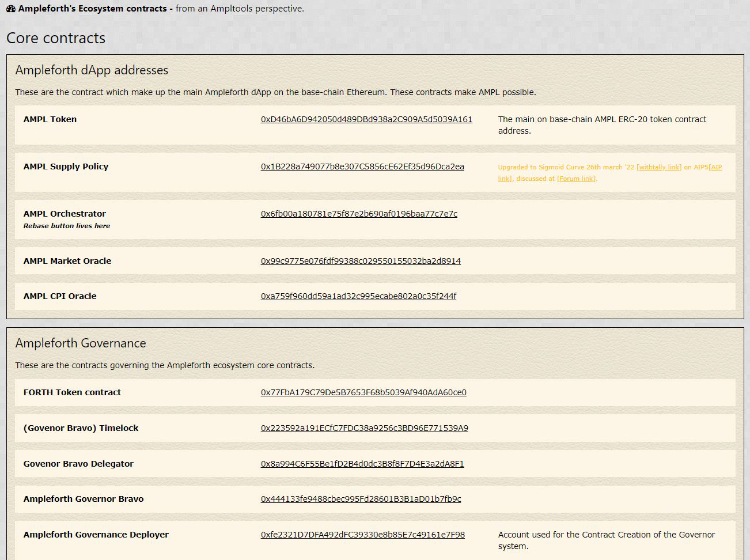Click the dashboard icon beside the page title
The width and height of the screenshot is (750, 560).
[11, 9]
